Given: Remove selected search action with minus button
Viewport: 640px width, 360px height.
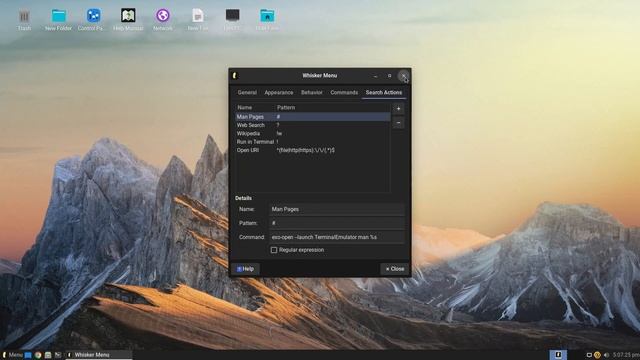Looking at the screenshot, I should pos(398,123).
